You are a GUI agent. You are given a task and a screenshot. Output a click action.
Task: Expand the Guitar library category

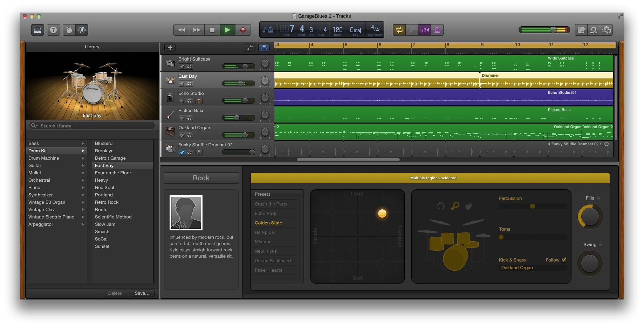point(83,166)
